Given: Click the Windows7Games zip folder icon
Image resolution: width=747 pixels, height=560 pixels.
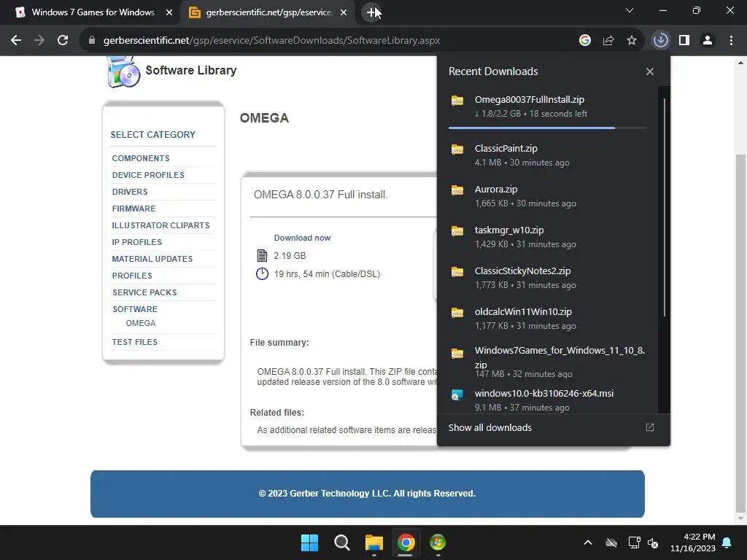Looking at the screenshot, I should click(x=457, y=354).
